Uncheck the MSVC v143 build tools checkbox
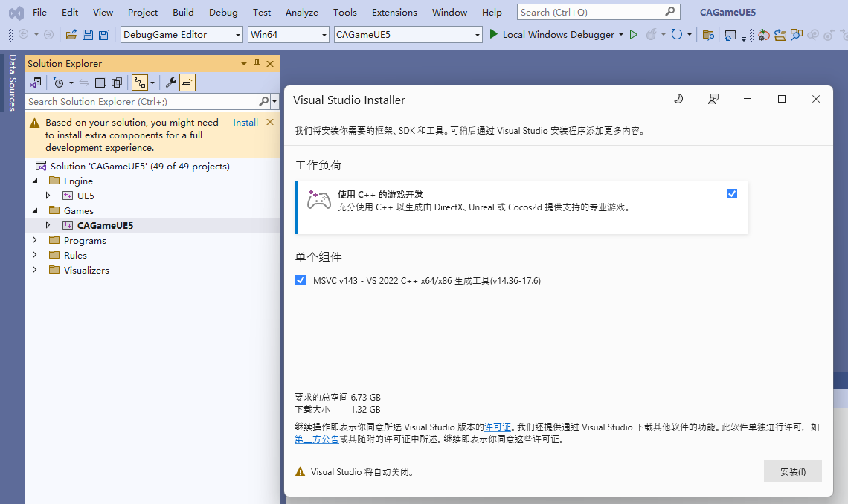The image size is (848, 504). click(x=301, y=280)
